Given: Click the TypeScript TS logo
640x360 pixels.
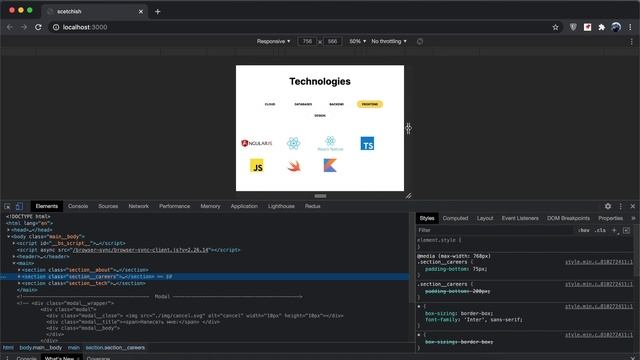Looking at the screenshot, I should (367, 143).
